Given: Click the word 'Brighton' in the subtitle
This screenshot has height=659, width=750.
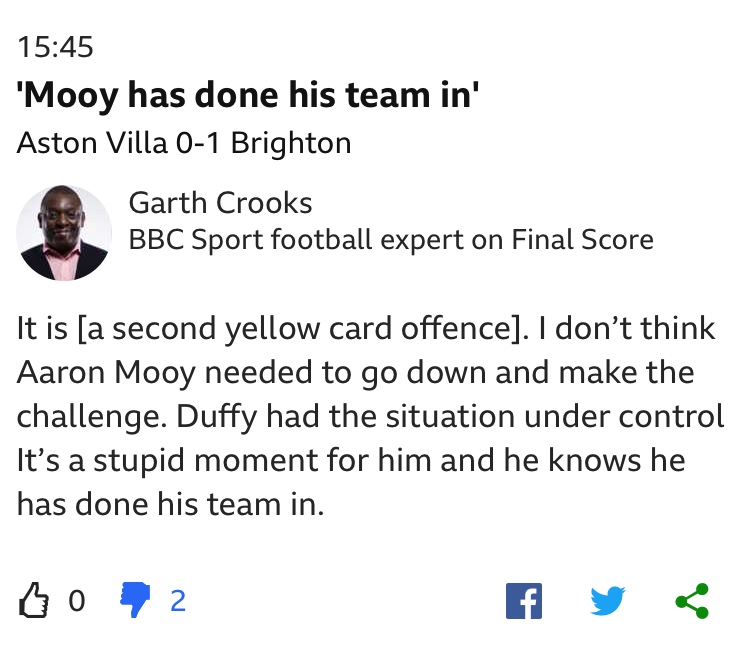Looking at the screenshot, I should click(291, 144).
